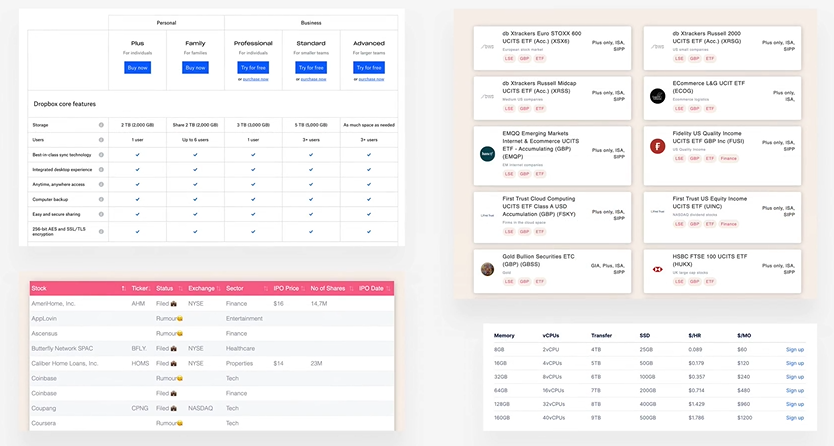This screenshot has height=446, width=834.
Task: Select the Coursera stock row
Action: pyautogui.click(x=212, y=423)
